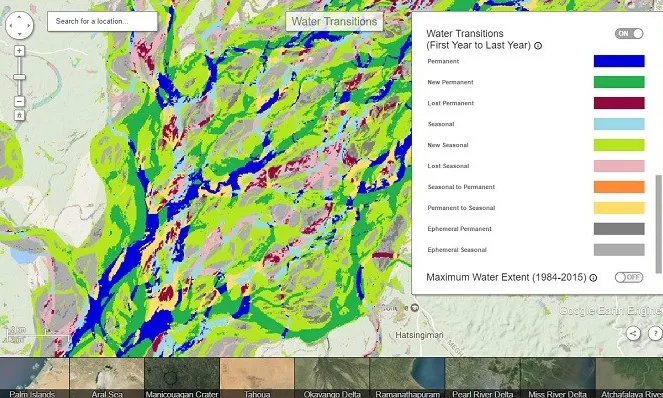Open the Aral Sea location thumbnail
This screenshot has height=398, width=663.
tap(107, 378)
